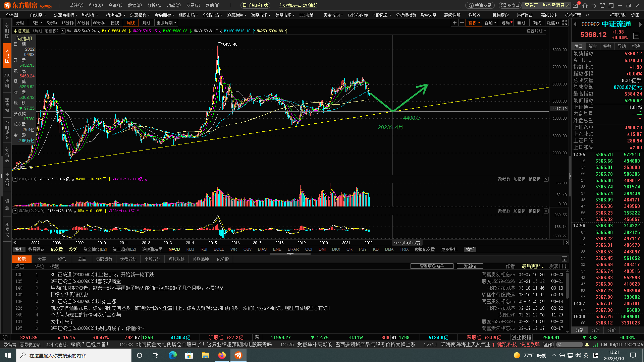Switch to the 月线 monthly chart tab
The height and width of the screenshot is (362, 644).
point(147,23)
